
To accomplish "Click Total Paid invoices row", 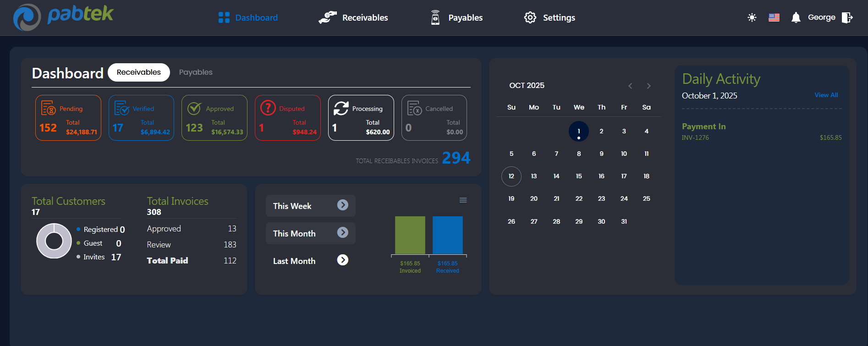I will (192, 261).
